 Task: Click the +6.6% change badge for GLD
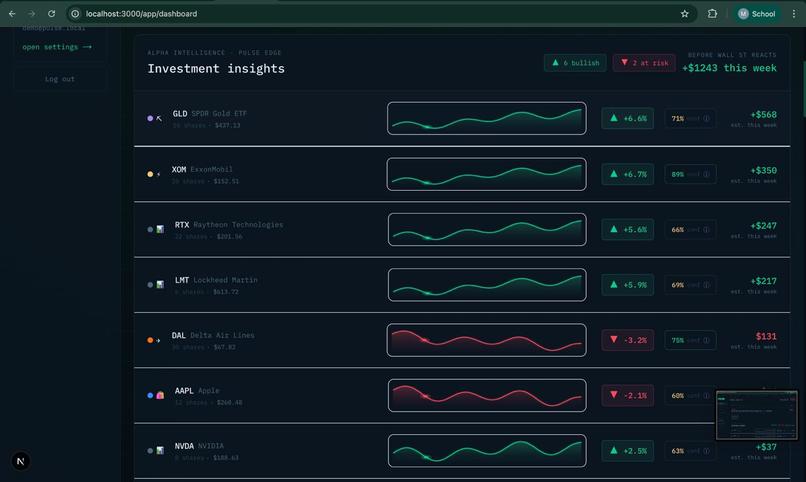pos(628,118)
